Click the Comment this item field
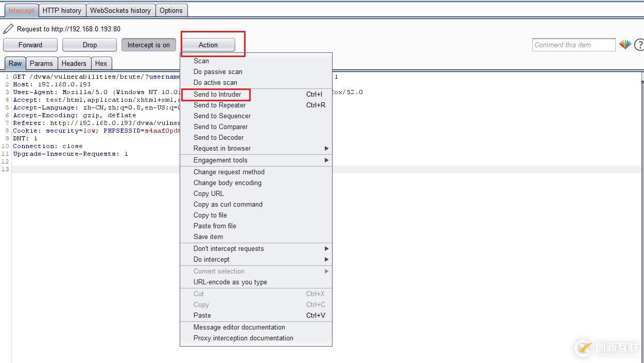The width and height of the screenshot is (644, 363). point(573,45)
